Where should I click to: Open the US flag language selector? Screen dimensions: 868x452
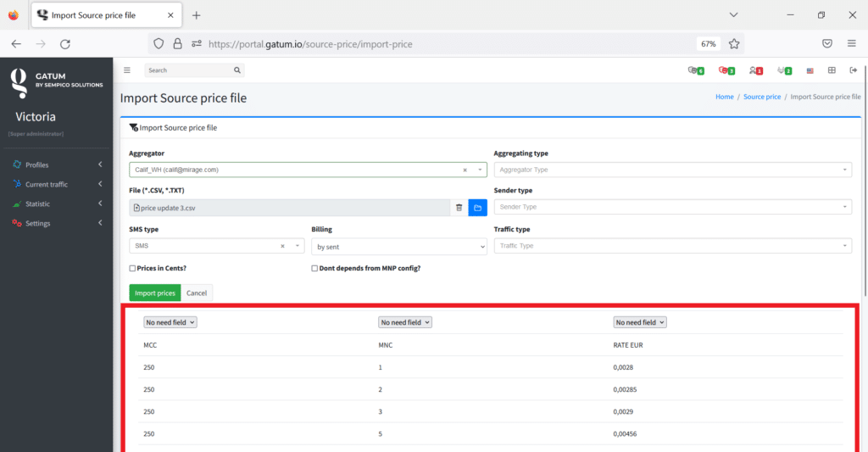click(x=810, y=70)
